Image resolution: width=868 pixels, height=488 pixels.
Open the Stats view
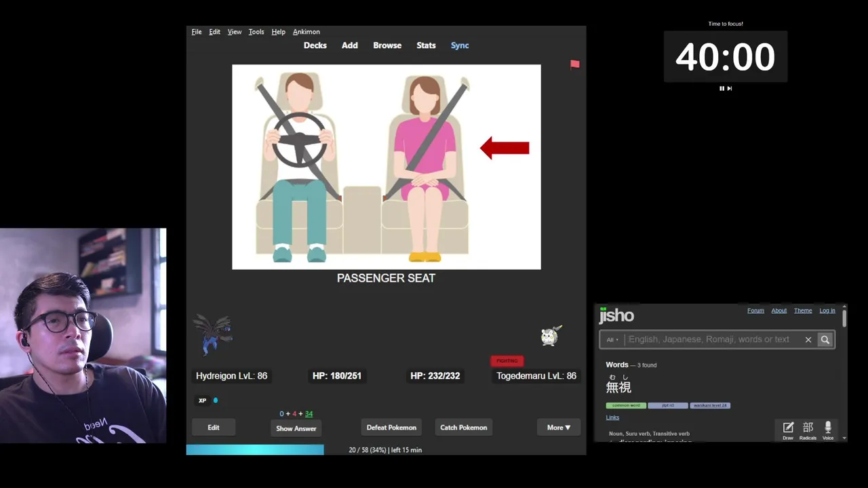pyautogui.click(x=426, y=45)
